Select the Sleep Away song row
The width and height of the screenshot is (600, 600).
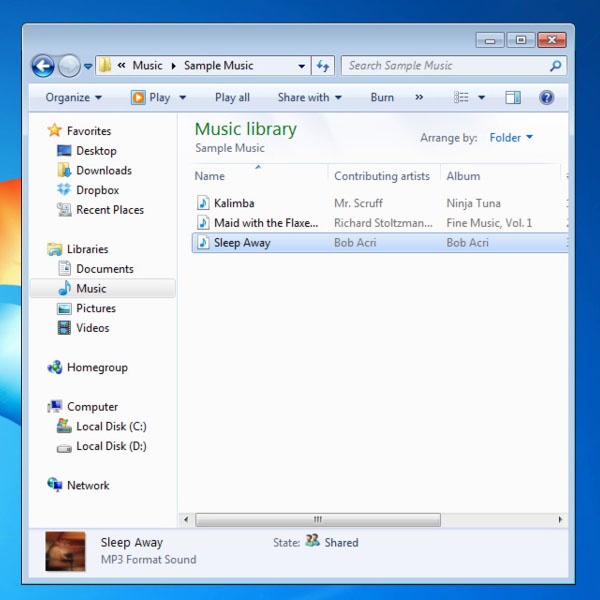[380, 243]
